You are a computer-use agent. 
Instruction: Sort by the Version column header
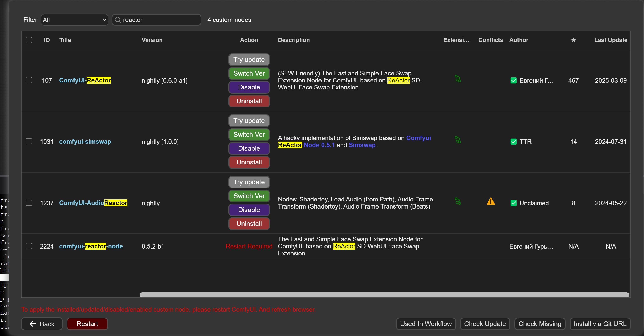(152, 40)
